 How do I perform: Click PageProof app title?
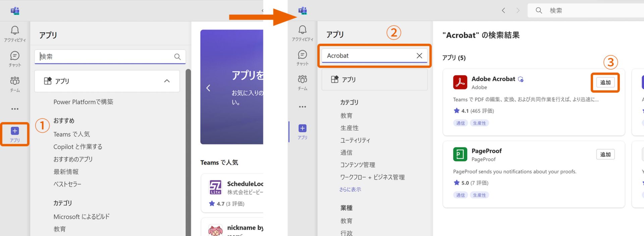487,151
